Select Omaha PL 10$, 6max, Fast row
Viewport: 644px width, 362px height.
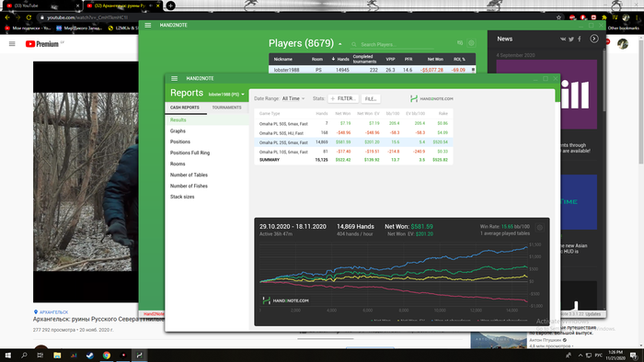[x=353, y=152]
